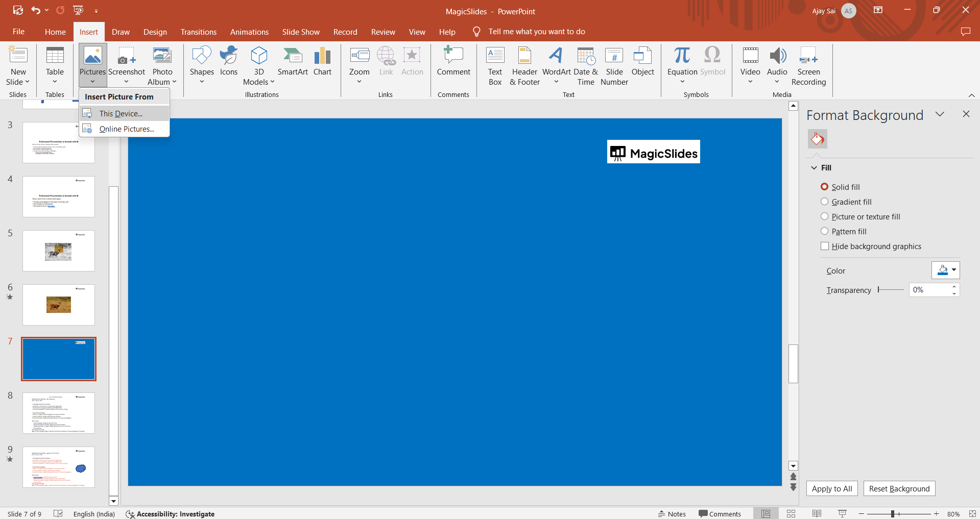This screenshot has width=980, height=519.
Task: Click the Reset Background button
Action: (899, 488)
